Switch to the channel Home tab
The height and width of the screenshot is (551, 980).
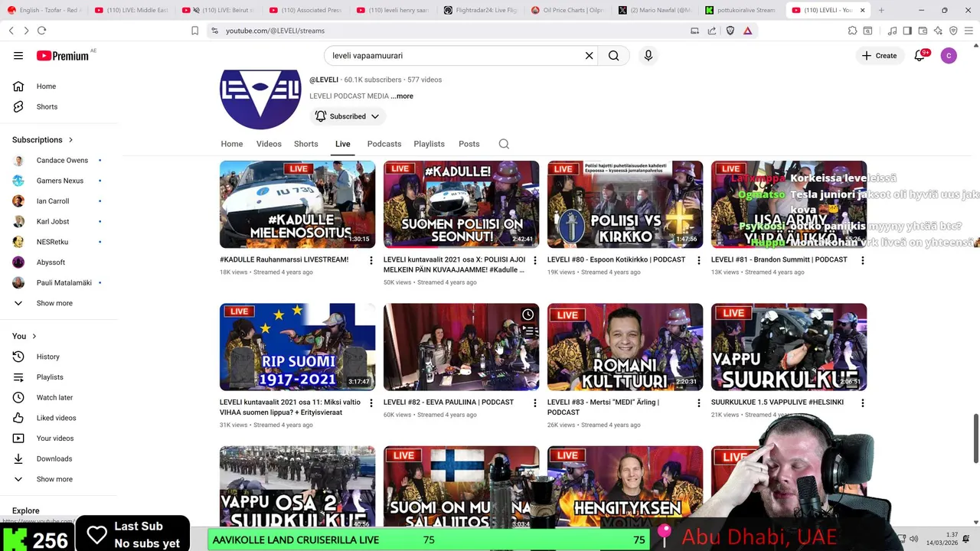[x=232, y=144]
